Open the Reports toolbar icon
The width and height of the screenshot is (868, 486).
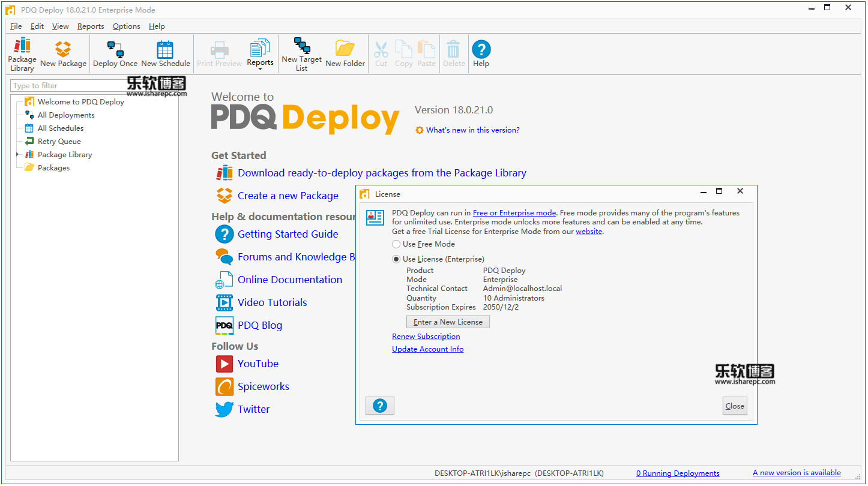pyautogui.click(x=260, y=48)
